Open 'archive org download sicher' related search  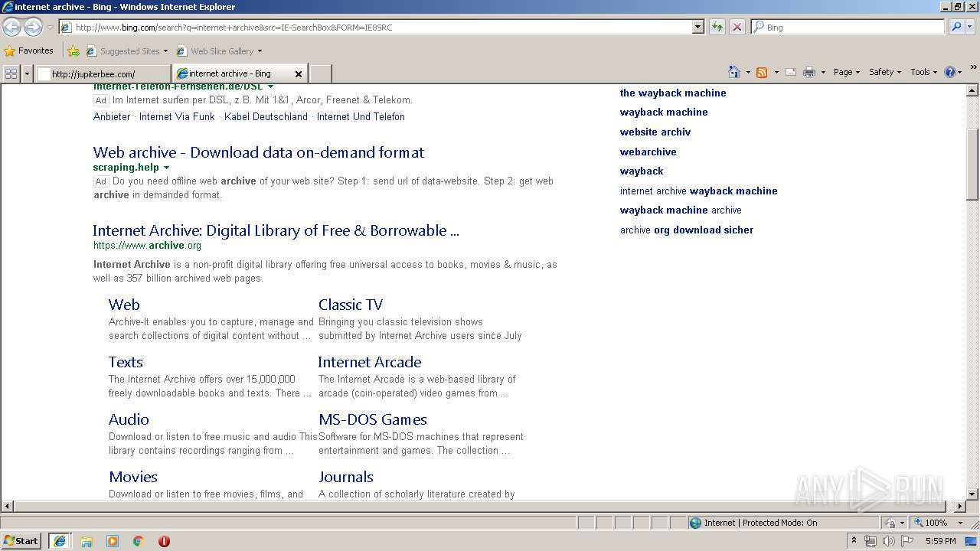687,230
